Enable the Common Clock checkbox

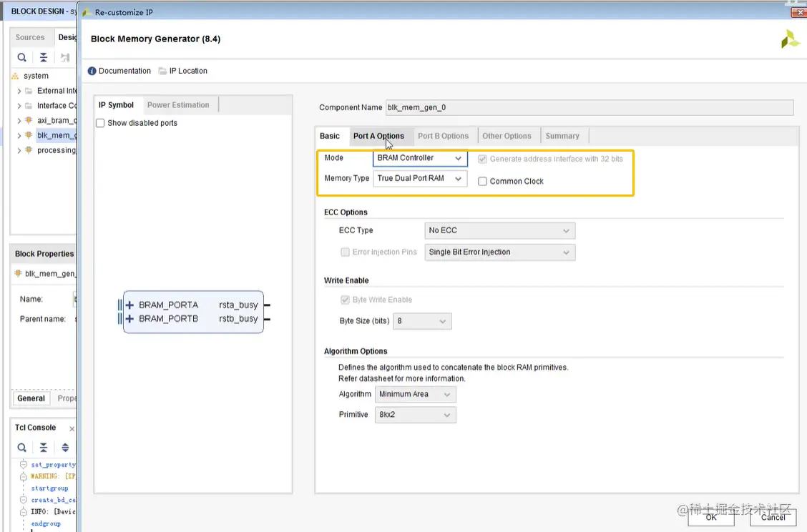point(482,181)
